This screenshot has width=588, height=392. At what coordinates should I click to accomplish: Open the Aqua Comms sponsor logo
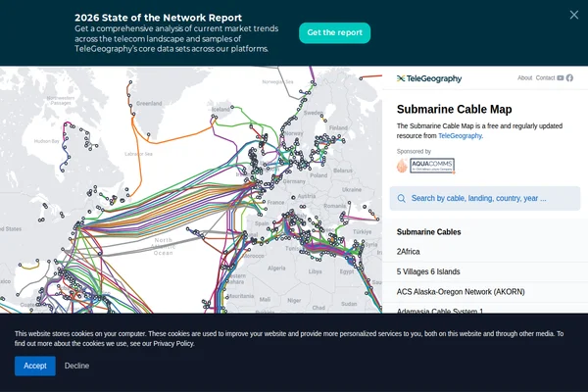pyautogui.click(x=425, y=166)
